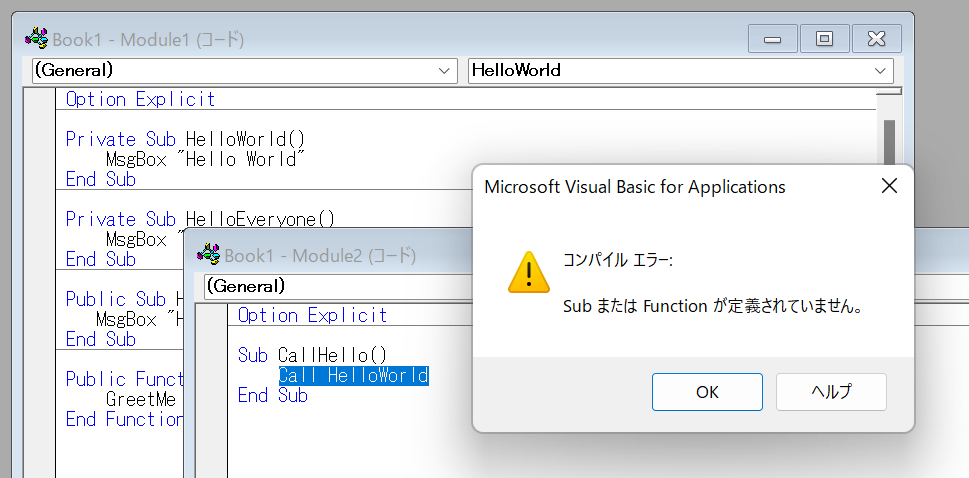969x478 pixels.
Task: Click the highlighted Call HelloWorld line
Action: click(x=353, y=375)
